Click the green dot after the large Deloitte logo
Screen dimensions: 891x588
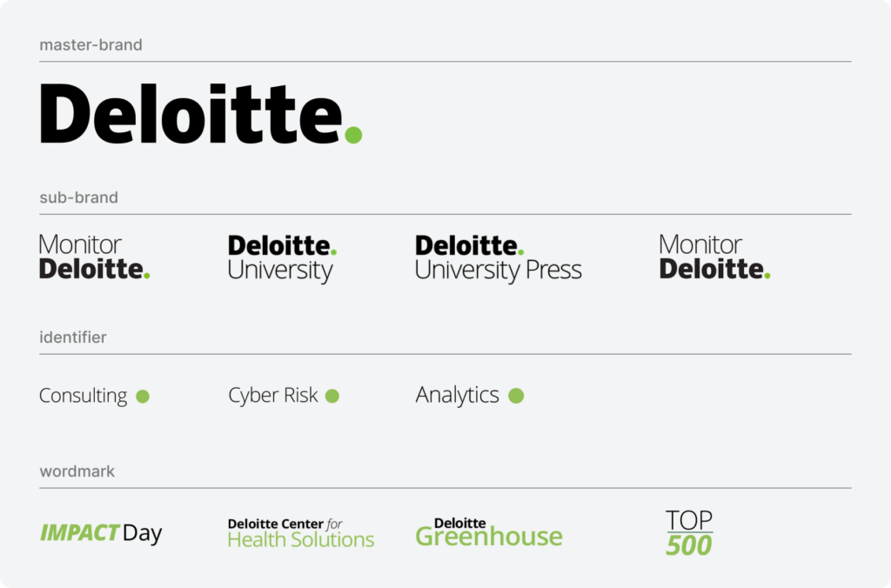(x=353, y=135)
